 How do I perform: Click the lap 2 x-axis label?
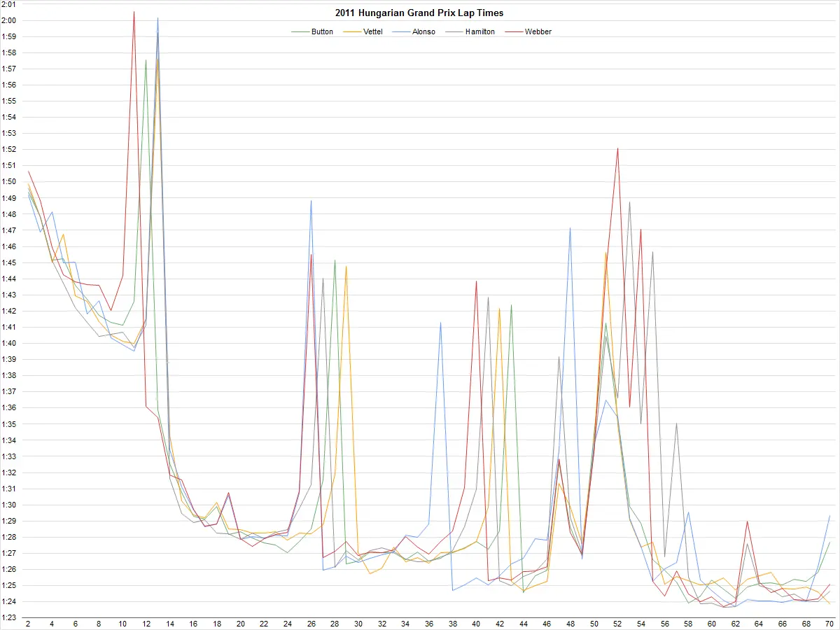(27, 622)
